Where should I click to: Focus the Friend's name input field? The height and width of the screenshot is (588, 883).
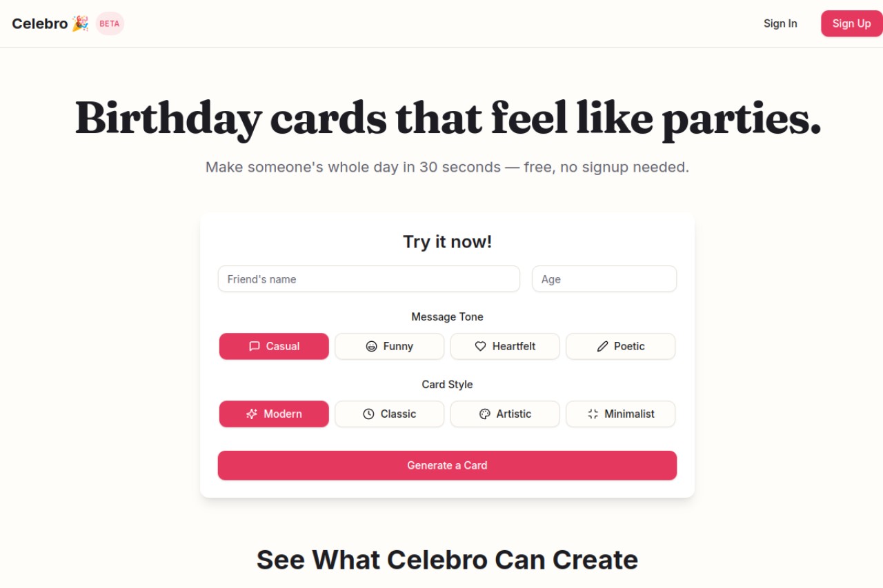369,279
